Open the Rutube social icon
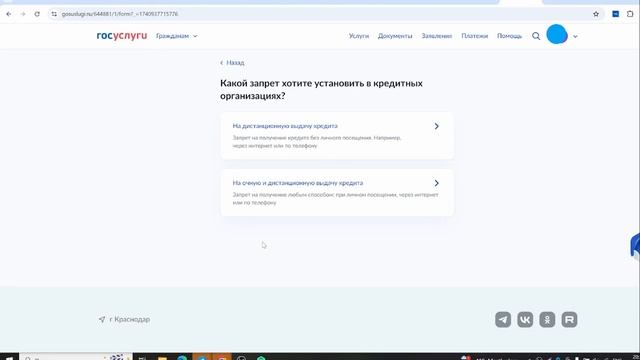This screenshot has height=360, width=640. pos(569,320)
